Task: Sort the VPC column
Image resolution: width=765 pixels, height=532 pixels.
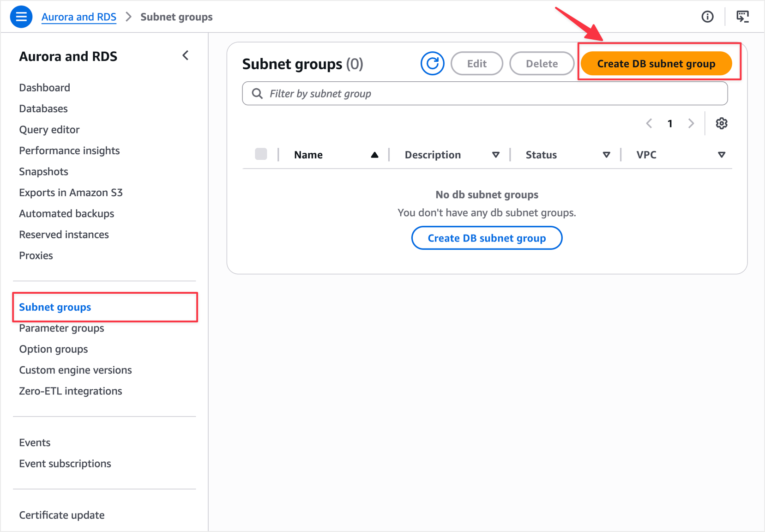Action: [x=721, y=155]
